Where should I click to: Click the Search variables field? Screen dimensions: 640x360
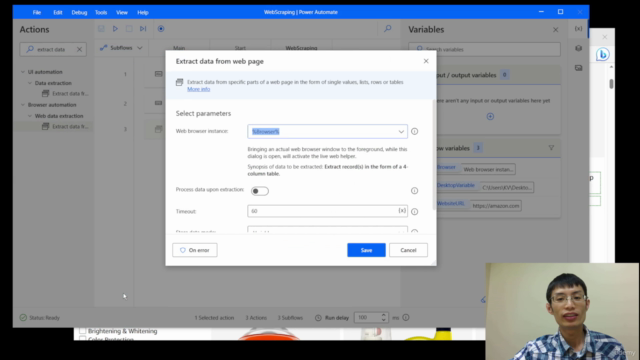click(x=484, y=49)
